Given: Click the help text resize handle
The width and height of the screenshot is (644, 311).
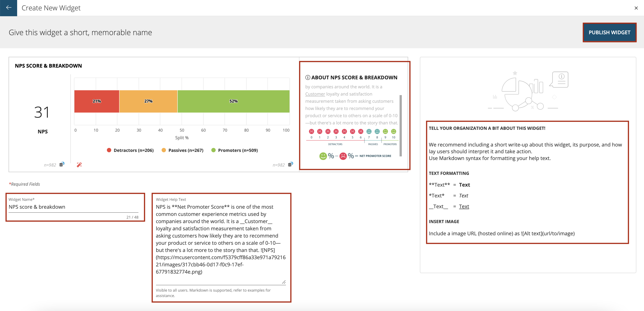Looking at the screenshot, I should (283, 282).
